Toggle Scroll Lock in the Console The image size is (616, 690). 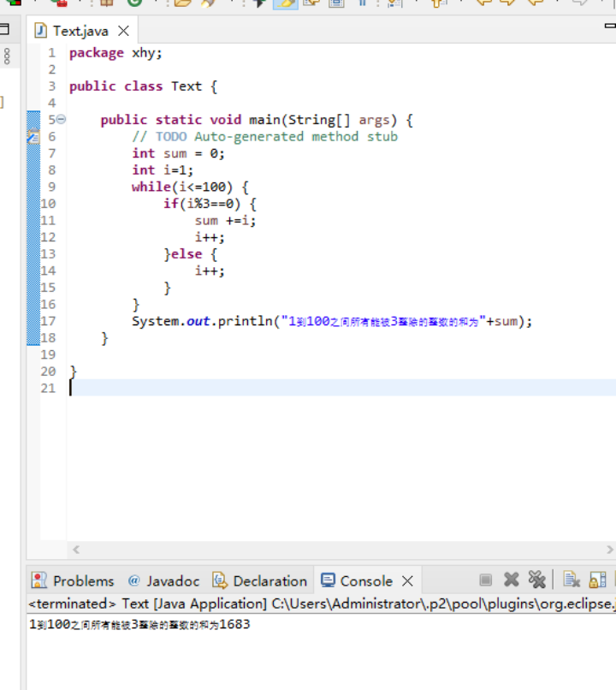point(597,580)
